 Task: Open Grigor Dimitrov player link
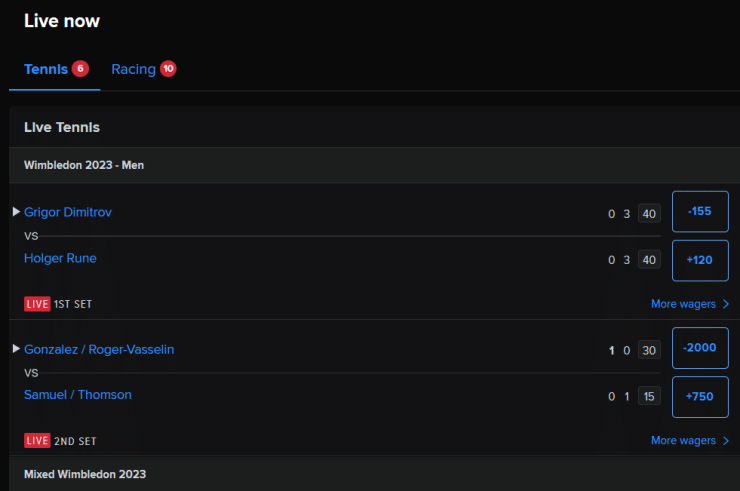[x=68, y=212]
